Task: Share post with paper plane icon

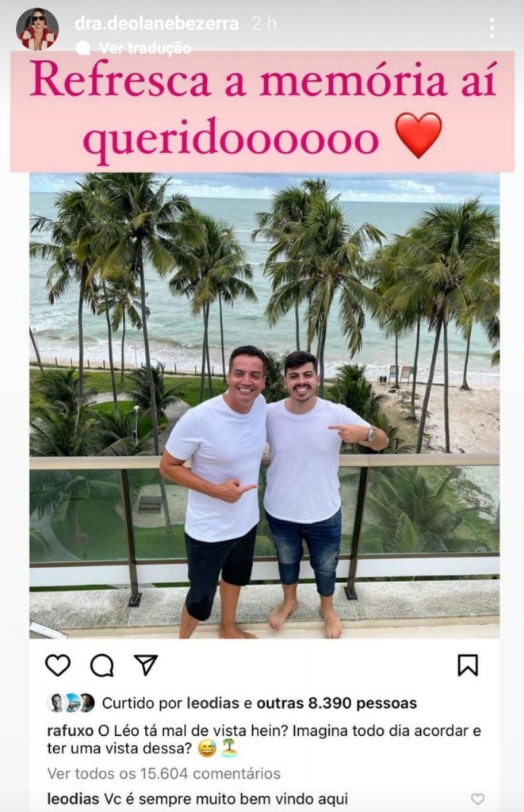Action: [146, 665]
